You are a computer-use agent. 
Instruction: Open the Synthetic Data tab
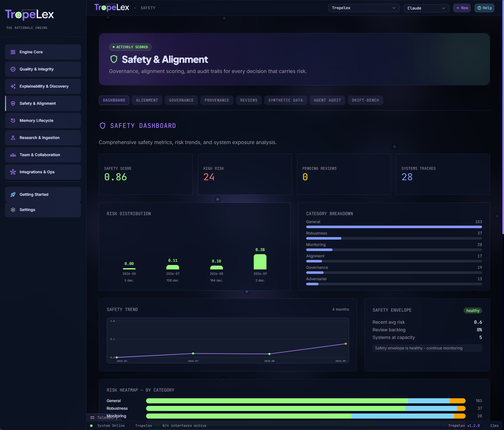click(286, 100)
